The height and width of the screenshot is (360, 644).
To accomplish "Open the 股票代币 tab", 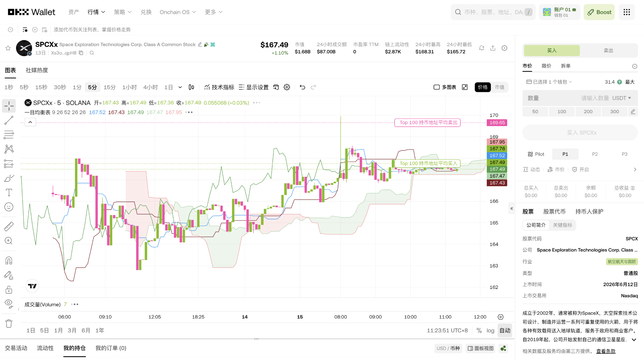I will click(554, 212).
